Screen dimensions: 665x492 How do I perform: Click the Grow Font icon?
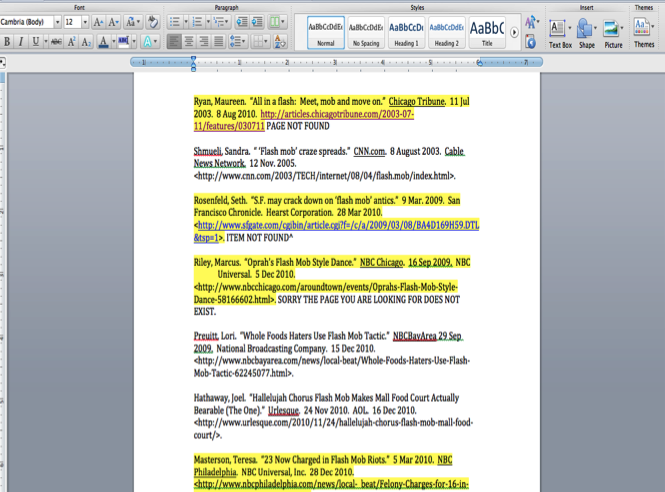[x=98, y=22]
